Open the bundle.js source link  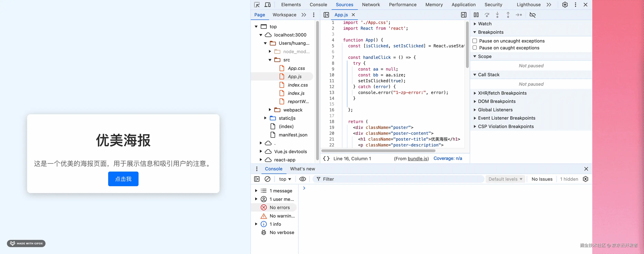point(418,159)
